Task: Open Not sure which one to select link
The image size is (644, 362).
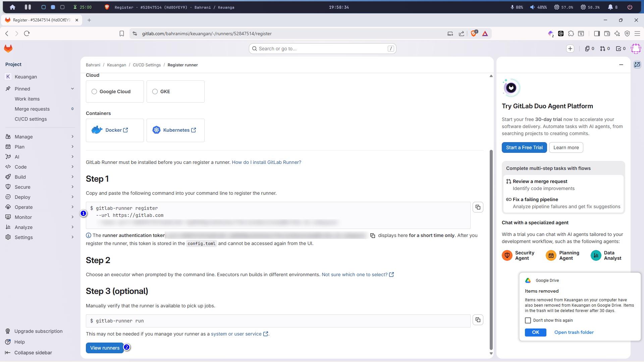Action: point(358,275)
